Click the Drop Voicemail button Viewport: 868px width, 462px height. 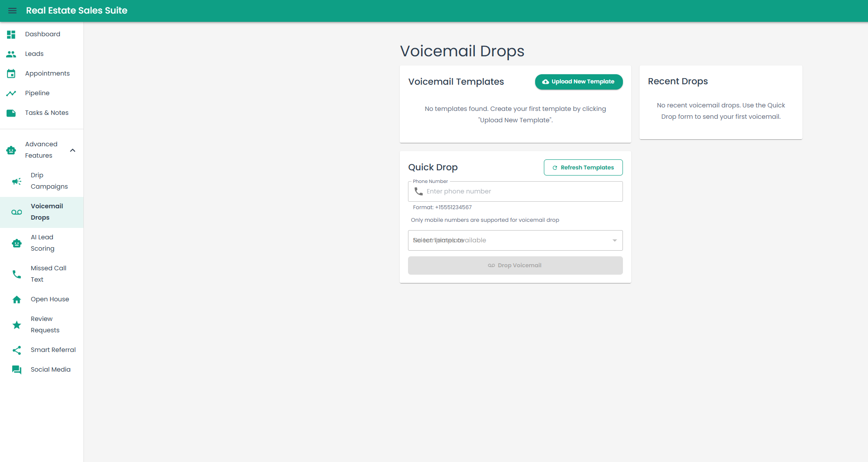pyautogui.click(x=515, y=265)
